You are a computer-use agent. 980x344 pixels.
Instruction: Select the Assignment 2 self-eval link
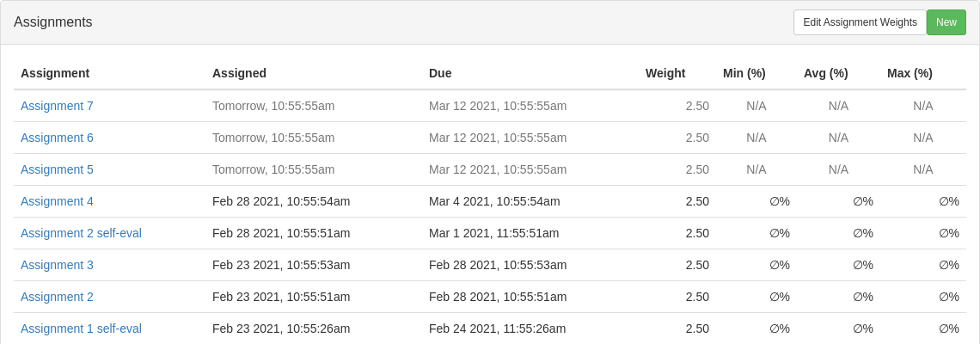point(81,233)
